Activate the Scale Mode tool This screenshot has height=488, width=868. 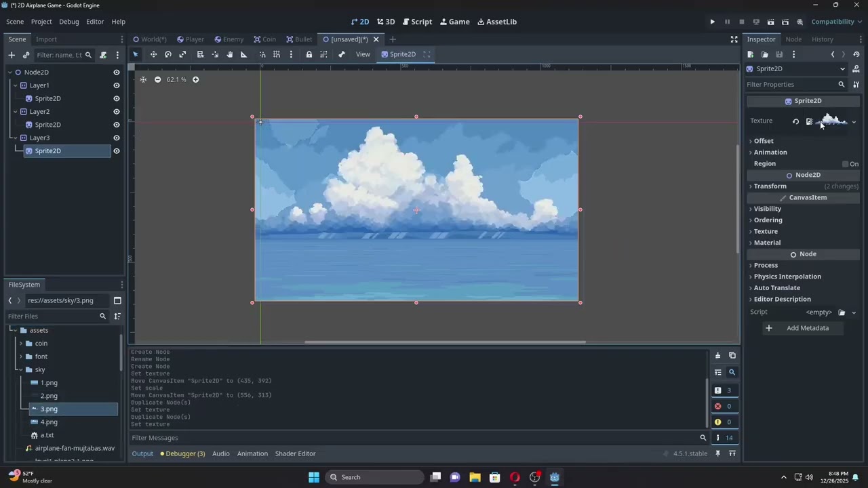(182, 54)
